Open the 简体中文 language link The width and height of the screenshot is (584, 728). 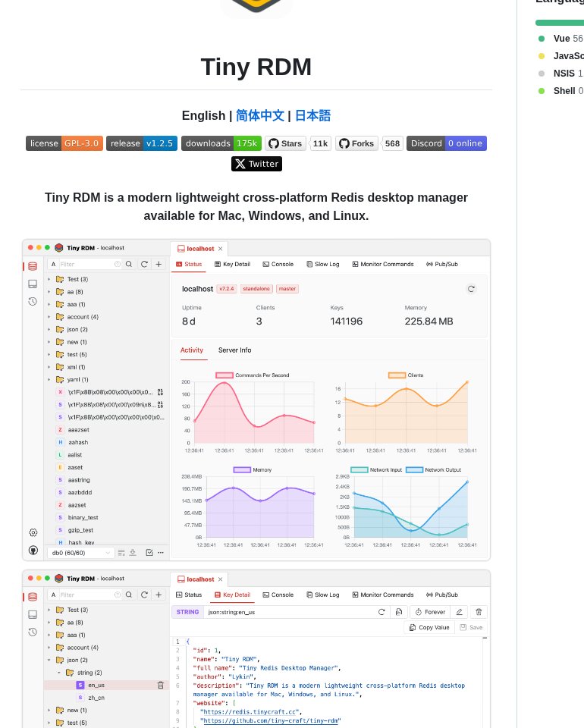259,115
